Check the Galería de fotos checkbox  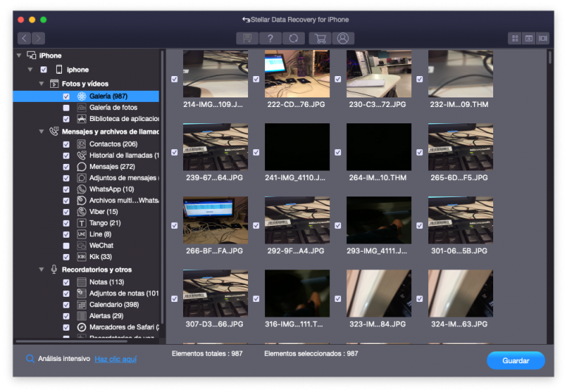tap(66, 107)
